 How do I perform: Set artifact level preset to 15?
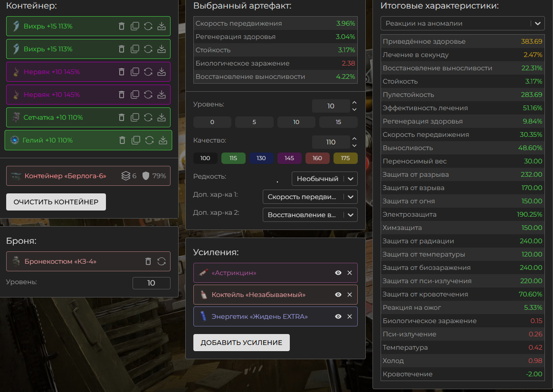(338, 122)
